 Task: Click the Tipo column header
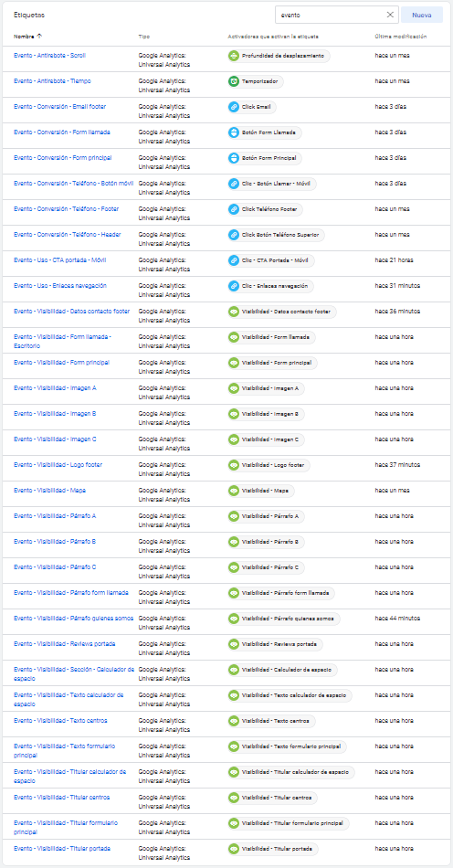[x=143, y=37]
